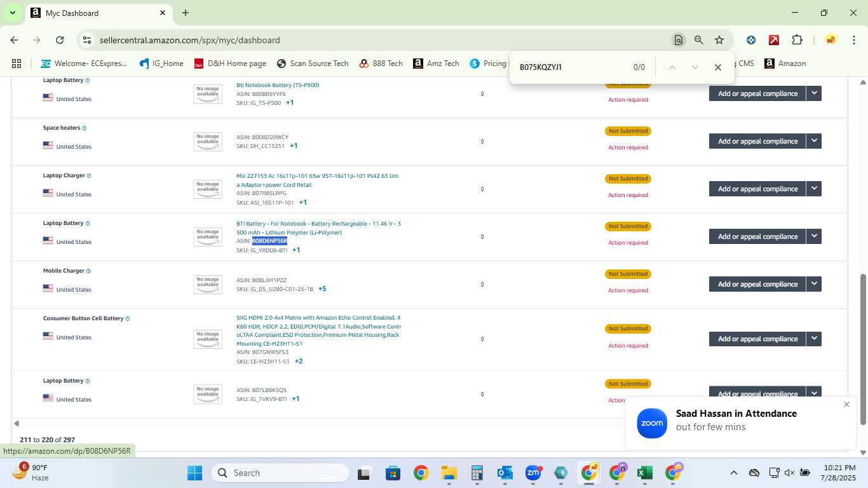This screenshot has height=488, width=868.
Task: Click the info icon beside Laptop Charger
Action: click(89, 175)
